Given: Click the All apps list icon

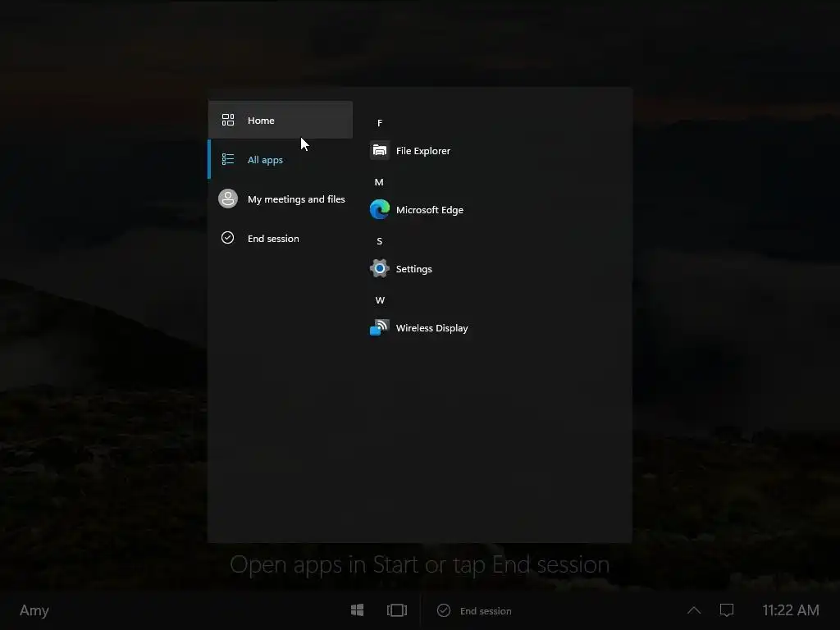Looking at the screenshot, I should (228, 159).
